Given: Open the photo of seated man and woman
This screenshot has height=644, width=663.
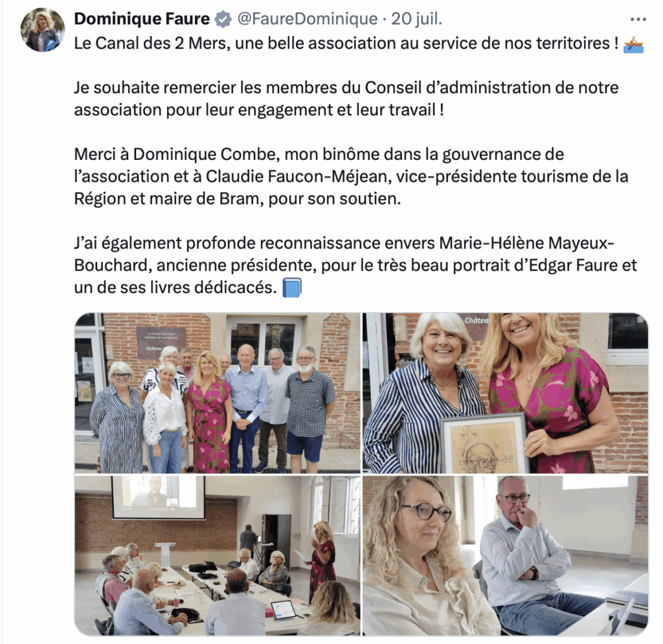Looking at the screenshot, I should 505,555.
